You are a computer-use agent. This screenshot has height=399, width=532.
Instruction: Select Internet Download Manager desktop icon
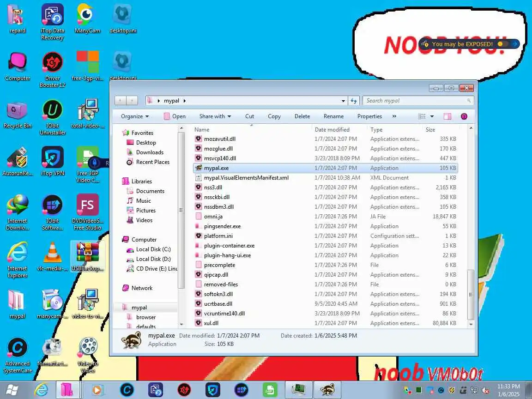point(17,212)
